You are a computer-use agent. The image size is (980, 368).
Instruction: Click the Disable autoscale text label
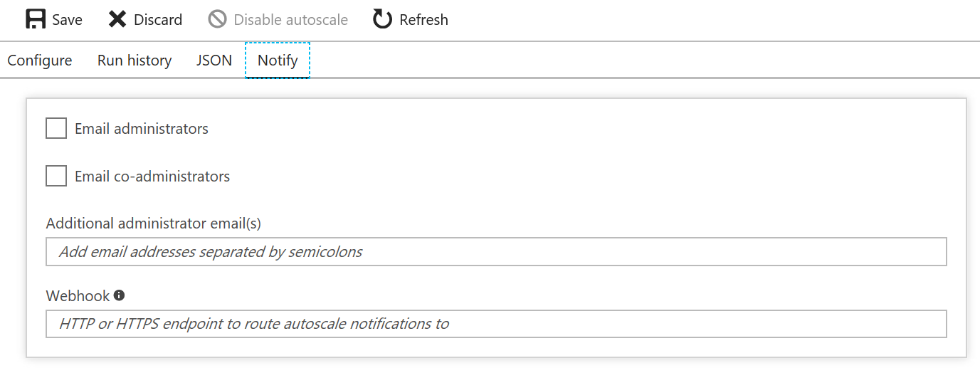(290, 20)
